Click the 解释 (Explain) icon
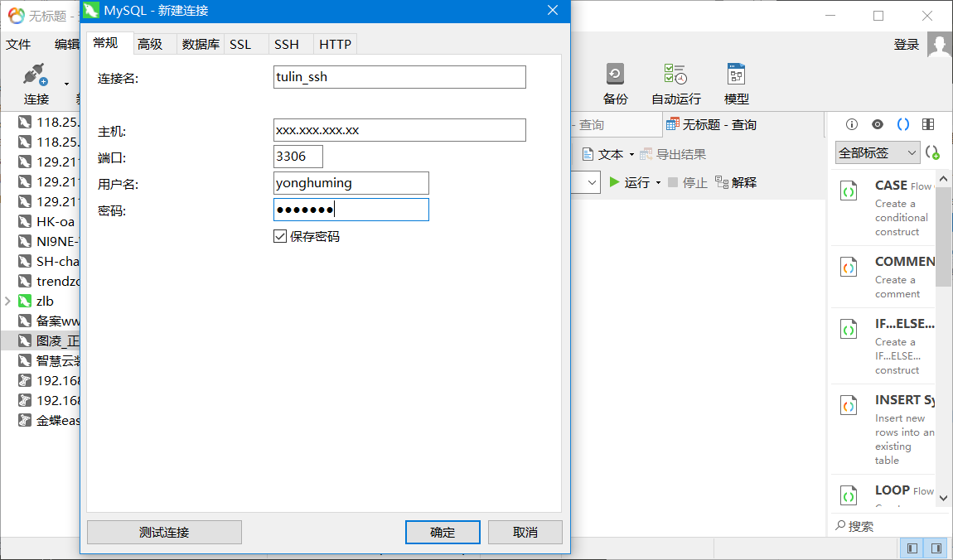Screen dimensions: 953x560 (722, 182)
